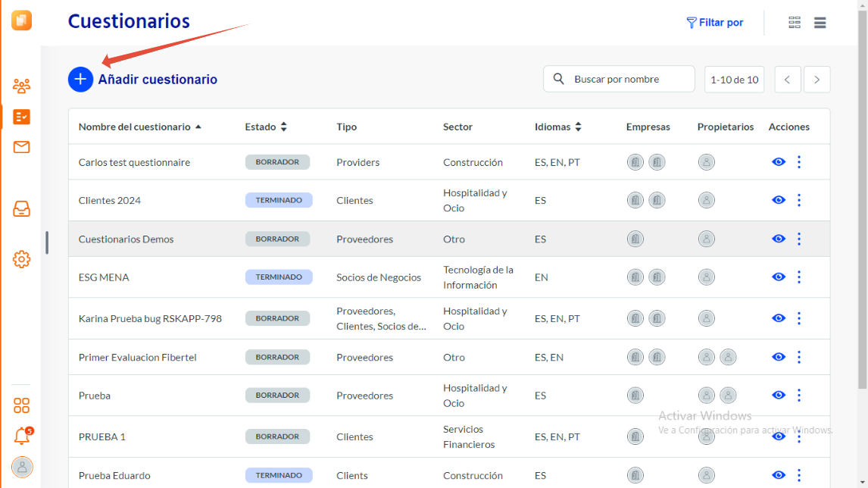868x488 pixels.
Task: View Clientes 2024 with eye icon
Action: point(779,200)
